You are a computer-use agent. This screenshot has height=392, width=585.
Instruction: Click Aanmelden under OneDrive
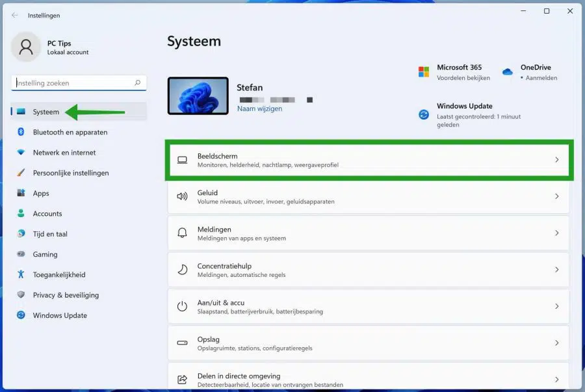click(541, 77)
